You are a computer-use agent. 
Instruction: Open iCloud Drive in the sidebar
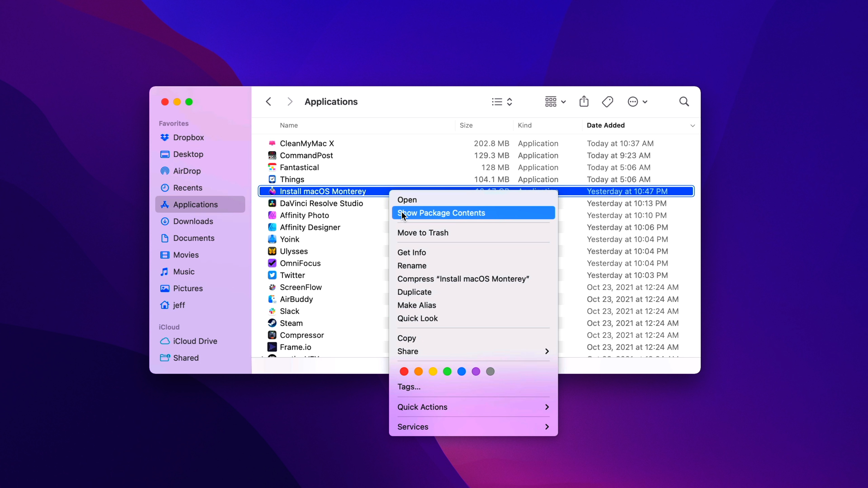195,341
